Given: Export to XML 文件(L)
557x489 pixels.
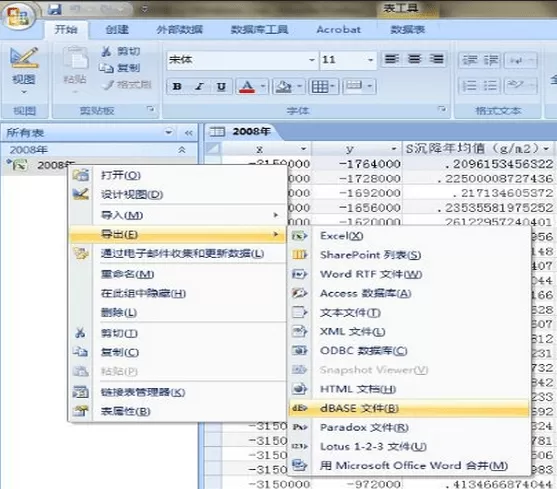Looking at the screenshot, I should (x=409, y=332).
